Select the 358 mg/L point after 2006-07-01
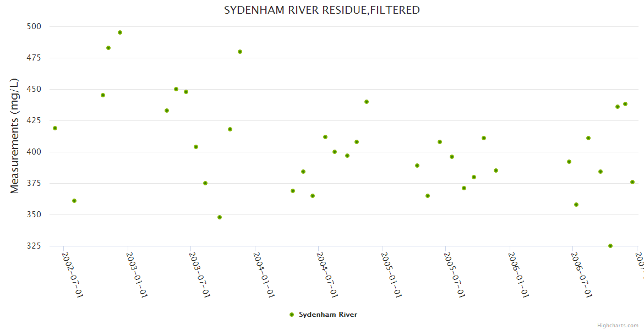 pyautogui.click(x=576, y=205)
